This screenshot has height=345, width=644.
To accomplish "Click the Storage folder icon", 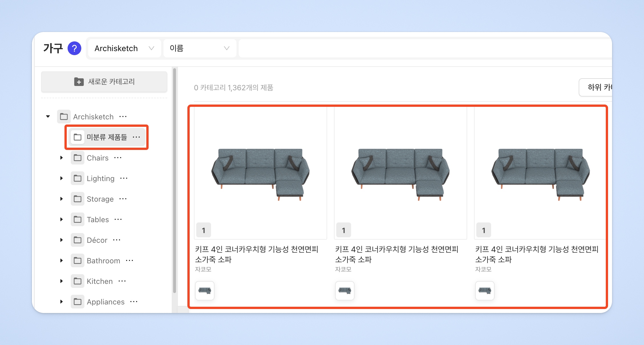I will [x=78, y=199].
